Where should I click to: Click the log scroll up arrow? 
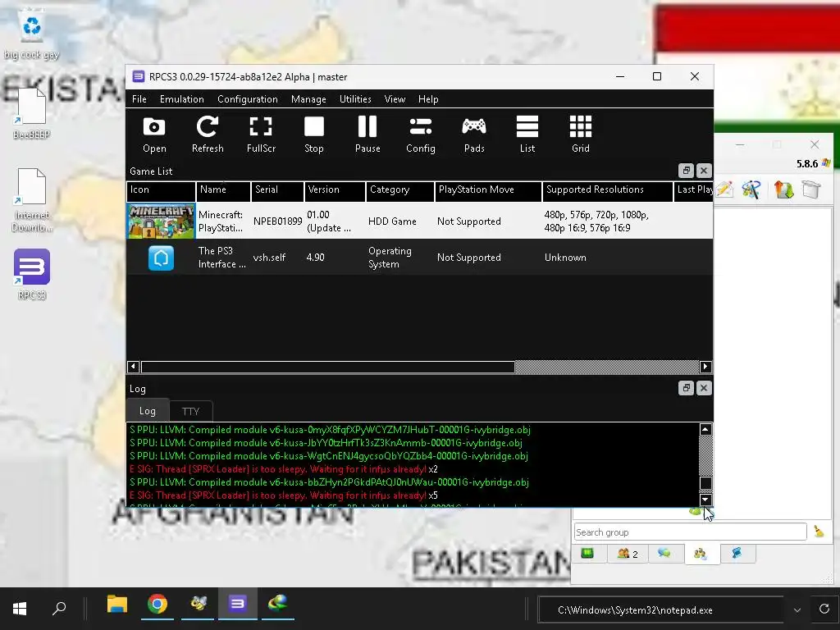(x=705, y=430)
